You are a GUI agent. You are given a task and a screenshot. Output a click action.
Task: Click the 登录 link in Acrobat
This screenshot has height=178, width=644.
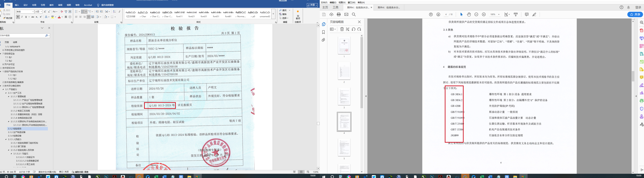[638, 7]
